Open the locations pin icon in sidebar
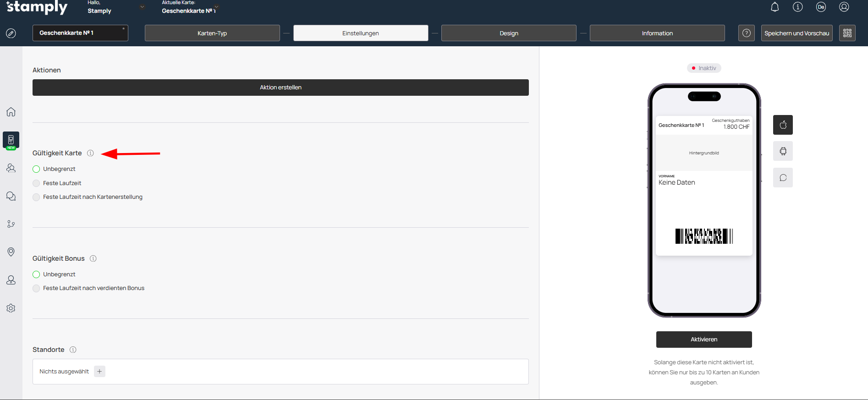Image resolution: width=868 pixels, height=400 pixels. 11,252
